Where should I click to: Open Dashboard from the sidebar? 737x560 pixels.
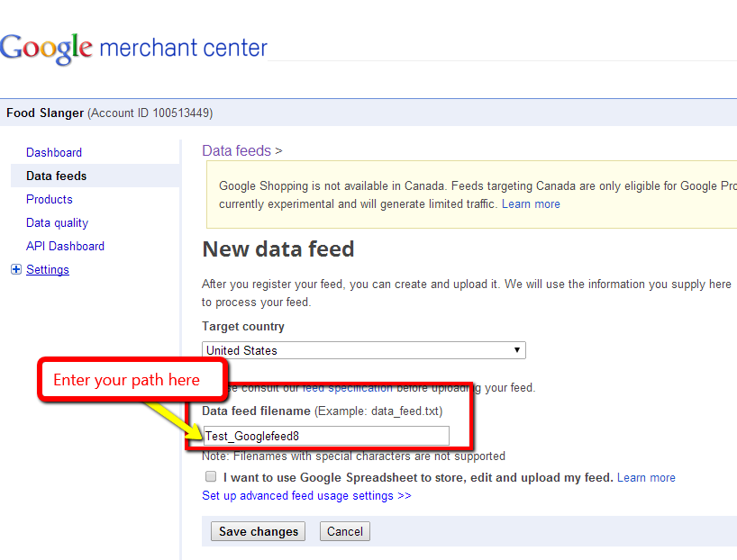54,152
